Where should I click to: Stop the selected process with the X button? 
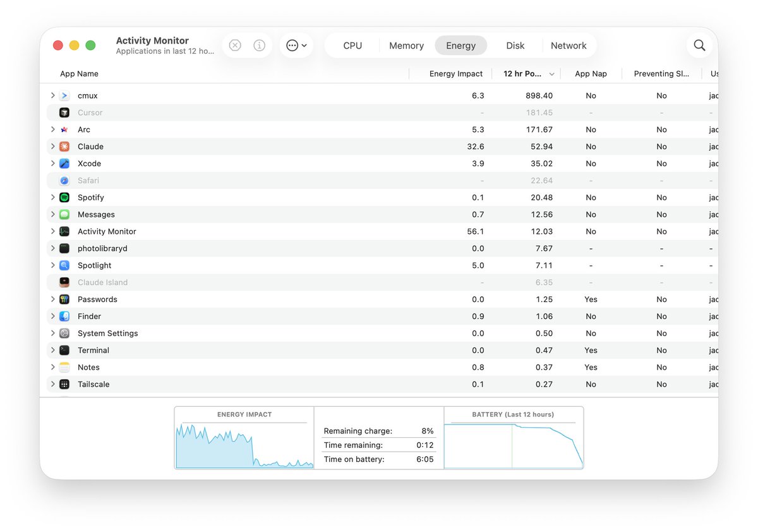[x=235, y=45]
